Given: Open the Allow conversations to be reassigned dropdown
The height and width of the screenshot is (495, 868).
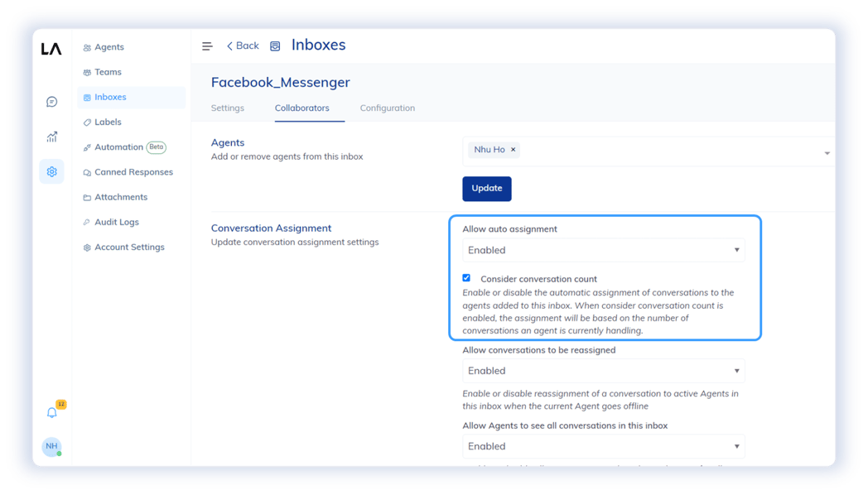Looking at the screenshot, I should point(603,371).
